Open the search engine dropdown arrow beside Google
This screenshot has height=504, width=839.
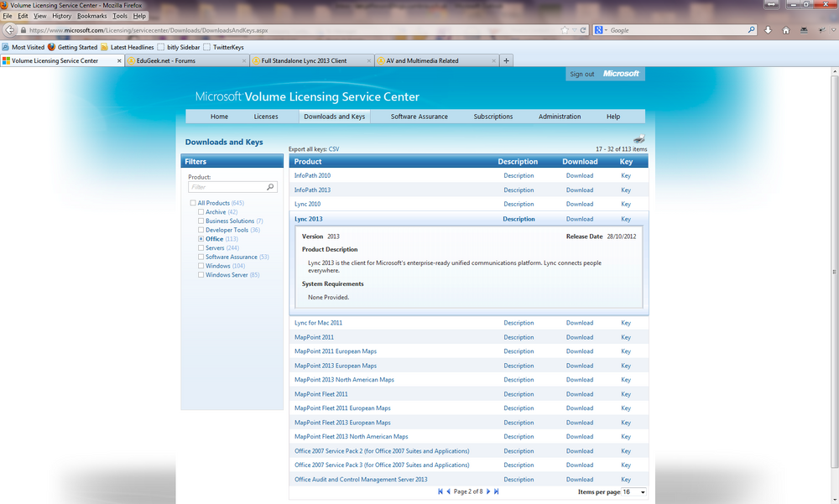[606, 30]
